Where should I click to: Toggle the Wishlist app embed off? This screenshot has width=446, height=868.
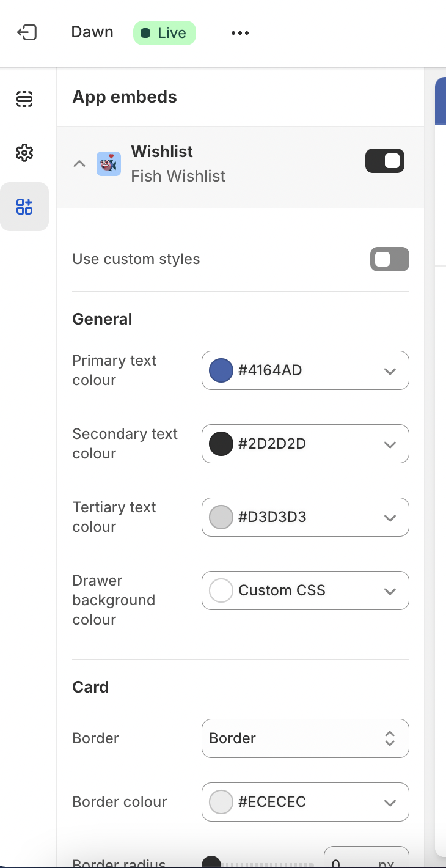tap(385, 161)
